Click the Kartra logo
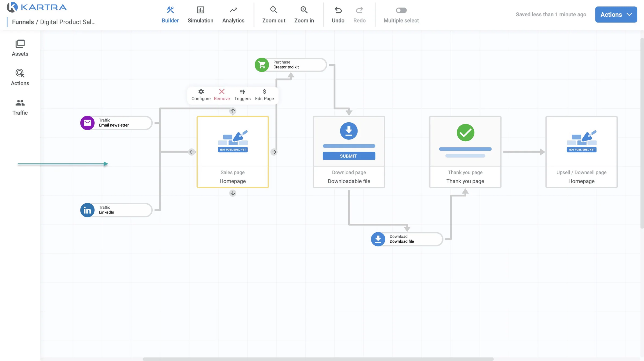Viewport: 644px width, 361px height. (37, 7)
